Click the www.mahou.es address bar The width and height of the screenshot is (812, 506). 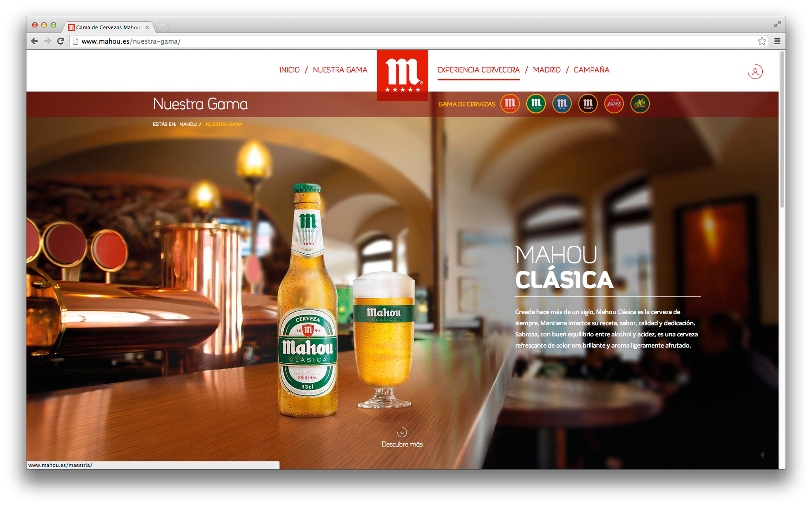418,41
